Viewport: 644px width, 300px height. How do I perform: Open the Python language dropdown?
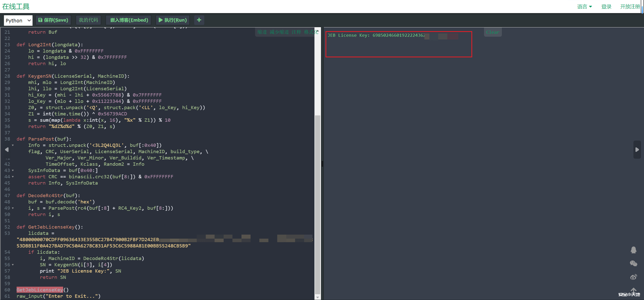[18, 20]
